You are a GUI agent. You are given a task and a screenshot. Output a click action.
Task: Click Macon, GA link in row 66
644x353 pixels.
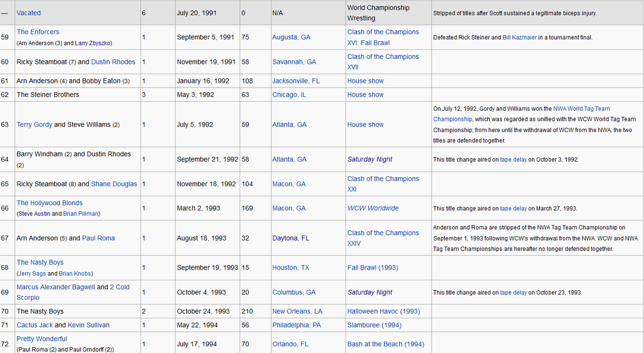(288, 208)
